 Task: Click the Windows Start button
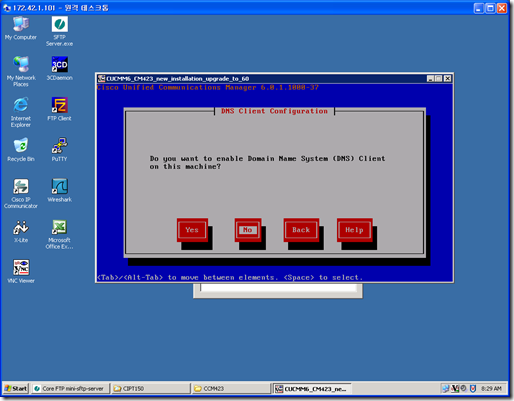(16, 388)
